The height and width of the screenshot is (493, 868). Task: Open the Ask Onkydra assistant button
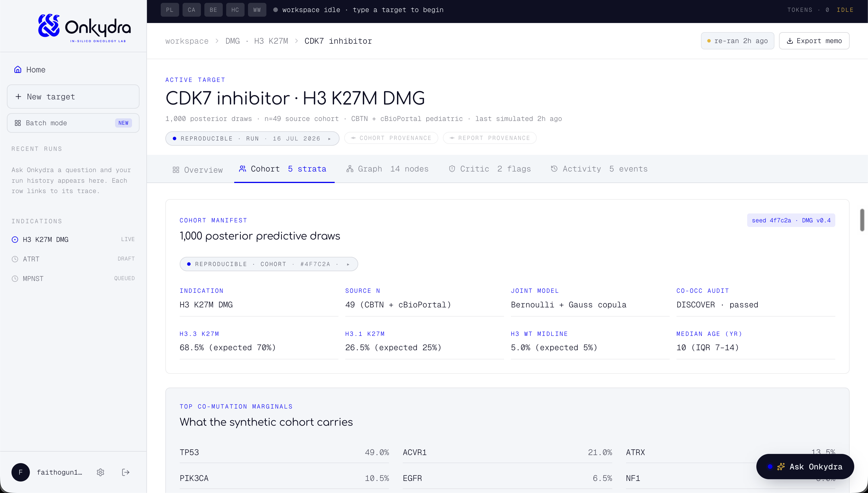click(x=805, y=467)
